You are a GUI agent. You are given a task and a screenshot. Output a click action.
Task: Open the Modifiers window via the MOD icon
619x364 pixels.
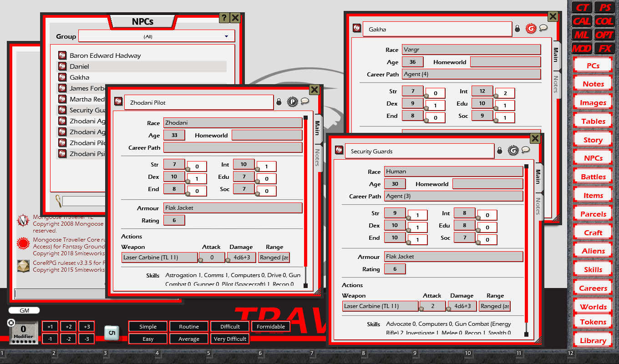[x=581, y=48]
